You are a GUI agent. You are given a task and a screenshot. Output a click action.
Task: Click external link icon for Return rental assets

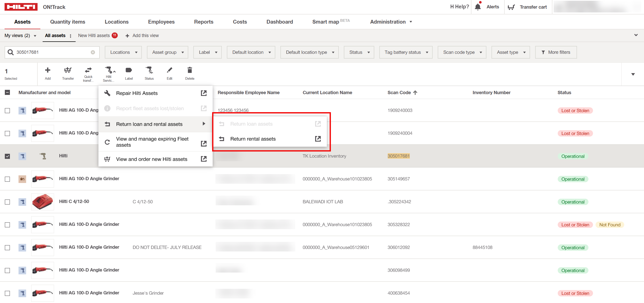point(318,139)
